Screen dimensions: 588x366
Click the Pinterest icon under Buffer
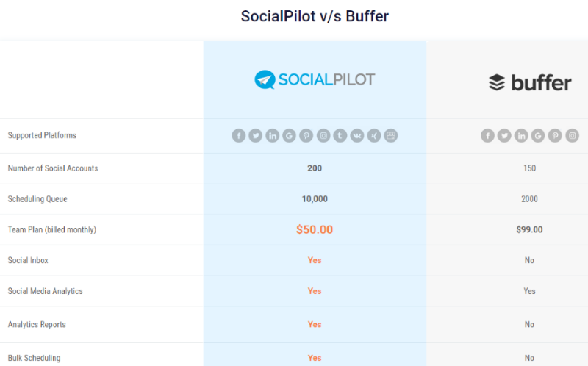tap(555, 135)
